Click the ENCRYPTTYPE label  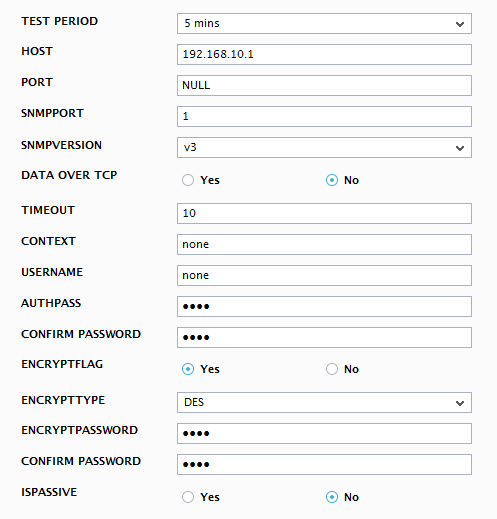tap(63, 400)
